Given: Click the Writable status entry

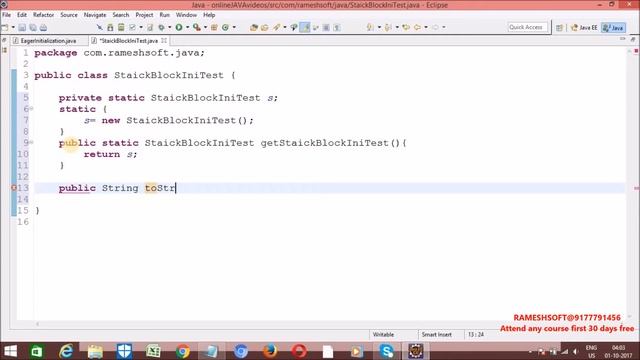Looking at the screenshot, I should click(x=383, y=334).
